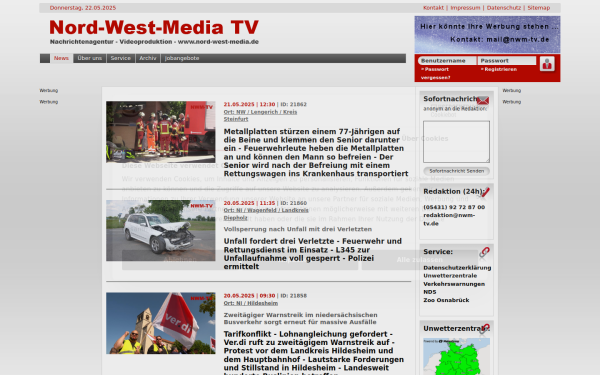The image size is (600, 375).
Task: Open Verkehrswarnungen NDS service link
Action: pos(454,288)
